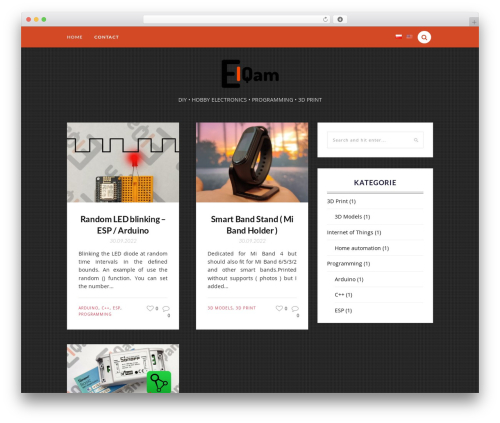Image resolution: width=500 pixels, height=423 pixels.
Task: Open the LED breadboard post thumbnail
Action: (x=123, y=162)
